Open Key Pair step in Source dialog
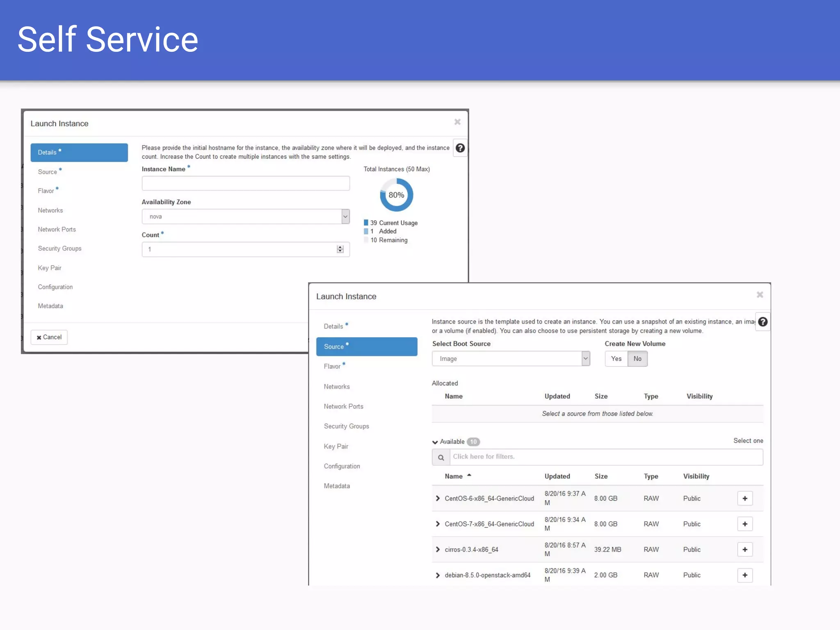840x630 pixels. tap(336, 446)
